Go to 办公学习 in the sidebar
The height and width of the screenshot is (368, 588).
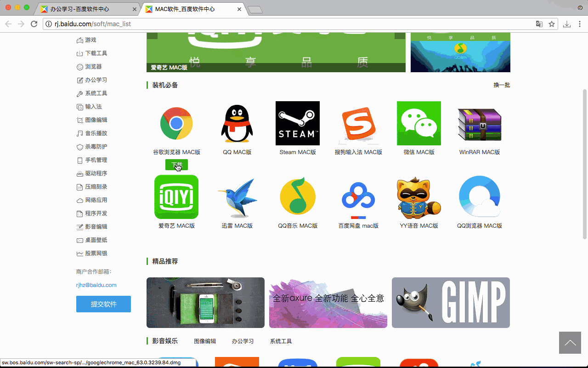click(92, 80)
